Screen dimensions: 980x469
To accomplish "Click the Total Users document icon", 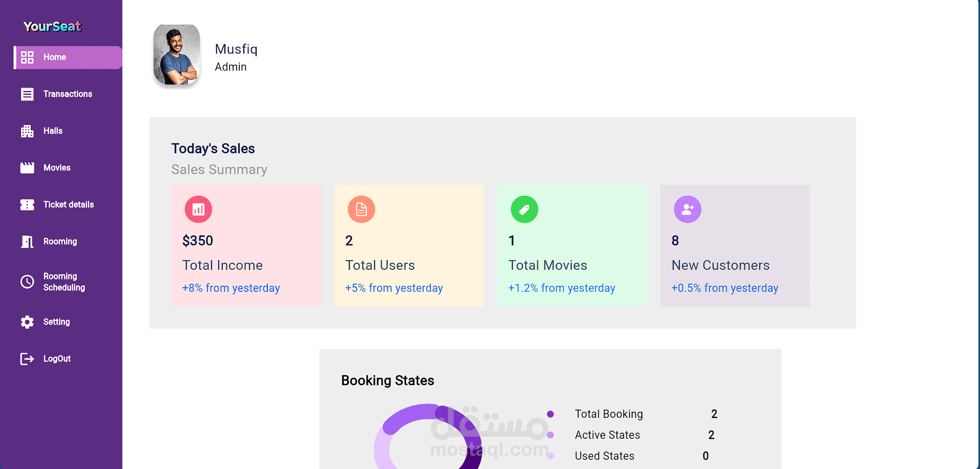I will (361, 209).
